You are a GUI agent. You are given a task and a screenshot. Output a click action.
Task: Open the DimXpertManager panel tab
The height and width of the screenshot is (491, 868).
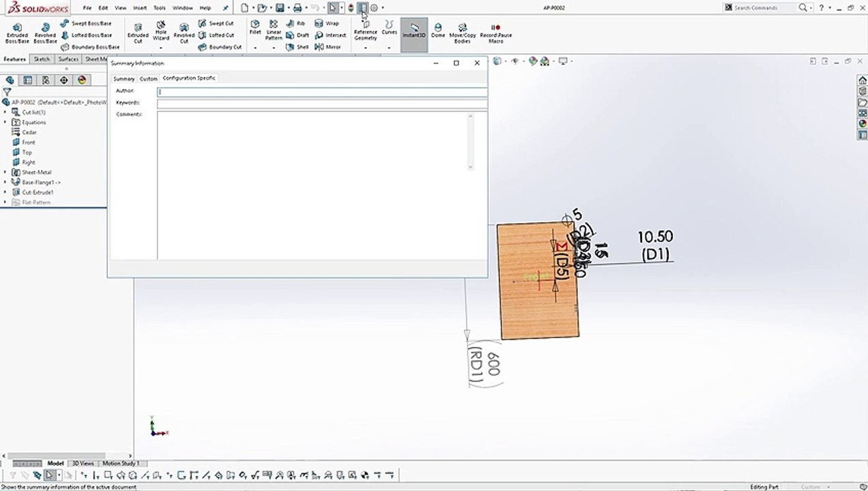point(64,80)
